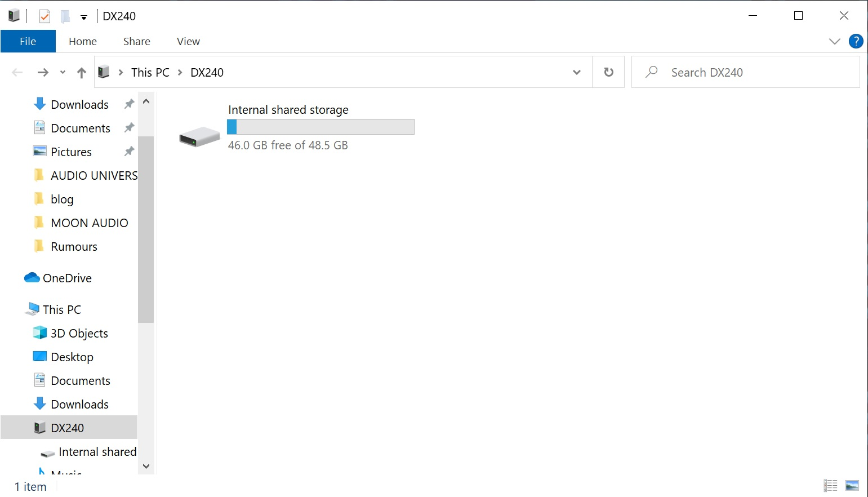Screen dimensions: 868x497
Task: Click the Forward navigation arrow
Action: (43, 72)
